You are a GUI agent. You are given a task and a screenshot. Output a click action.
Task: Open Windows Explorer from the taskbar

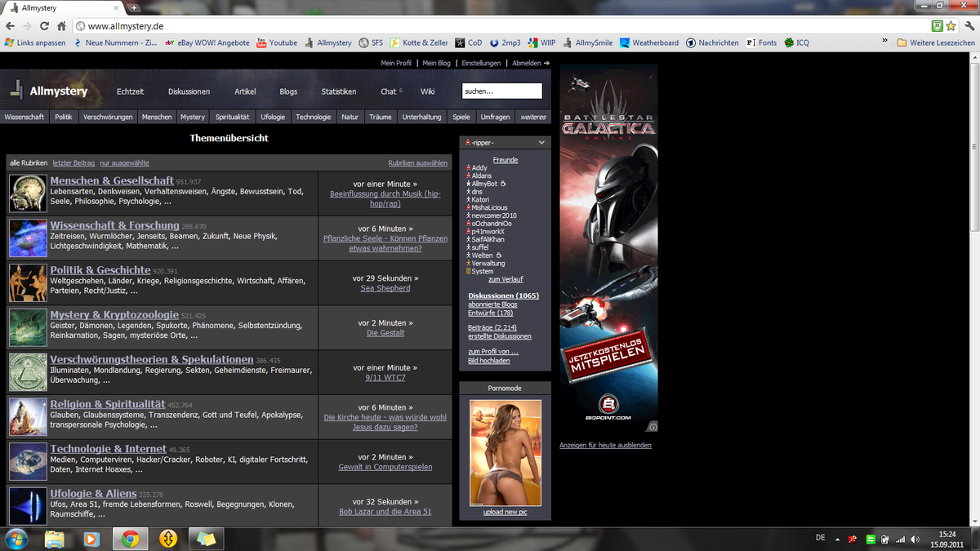55,539
